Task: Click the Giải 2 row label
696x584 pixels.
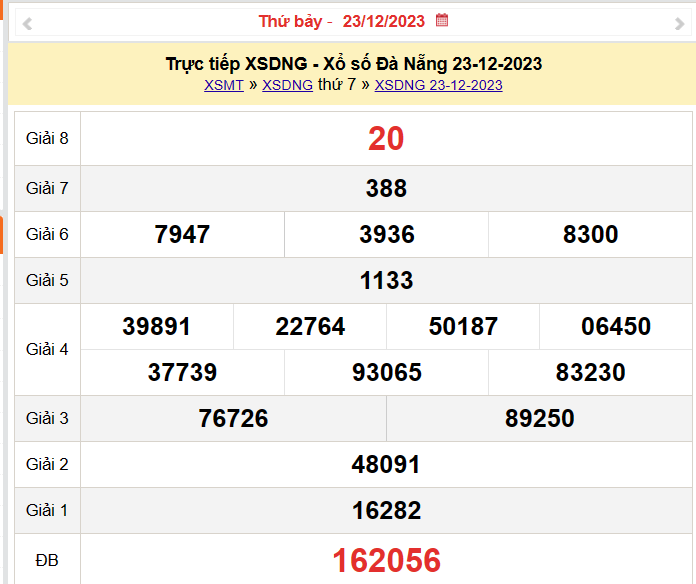Action: click(47, 465)
